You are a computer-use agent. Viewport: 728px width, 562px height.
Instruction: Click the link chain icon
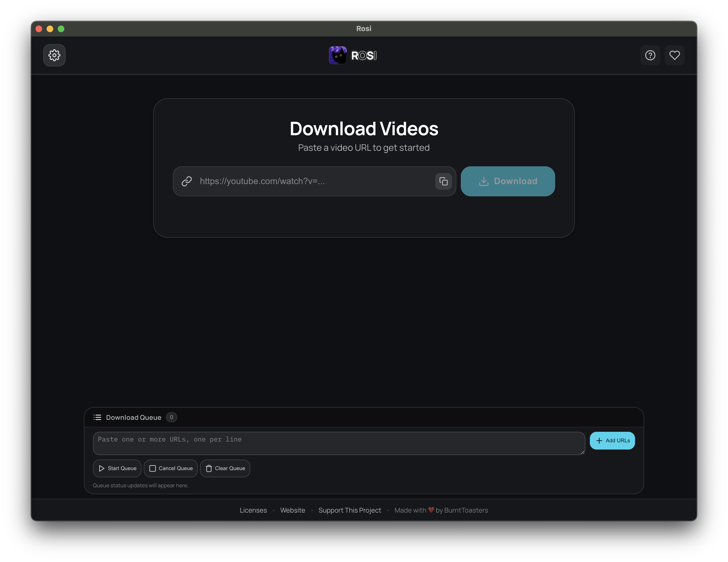point(187,181)
